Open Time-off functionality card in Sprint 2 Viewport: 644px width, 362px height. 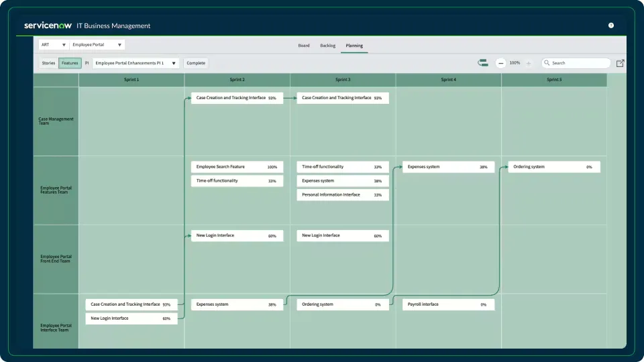click(237, 181)
